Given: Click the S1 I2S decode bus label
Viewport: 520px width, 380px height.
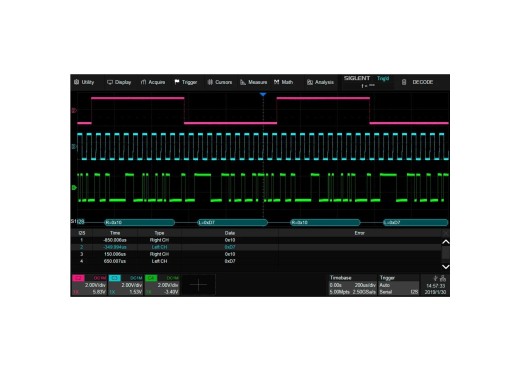Looking at the screenshot, I should click(77, 221).
